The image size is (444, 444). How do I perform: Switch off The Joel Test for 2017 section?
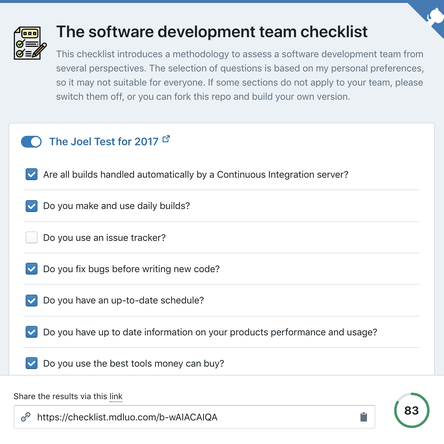31,142
